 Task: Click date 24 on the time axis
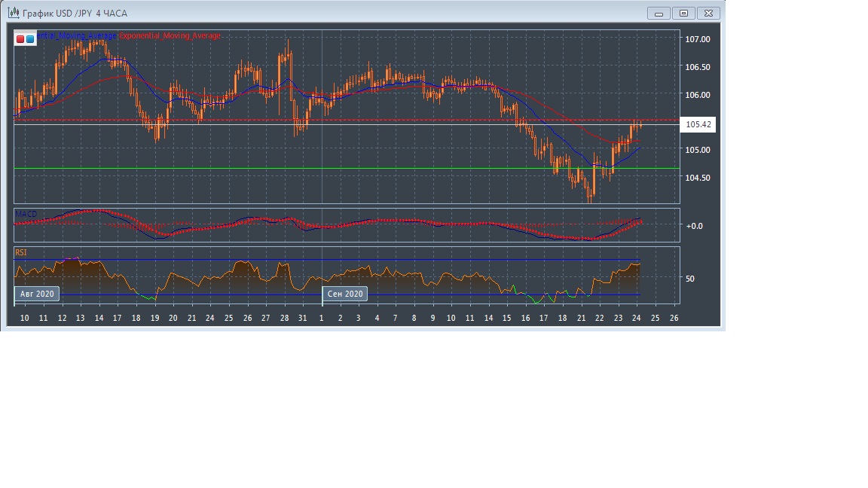pos(637,318)
